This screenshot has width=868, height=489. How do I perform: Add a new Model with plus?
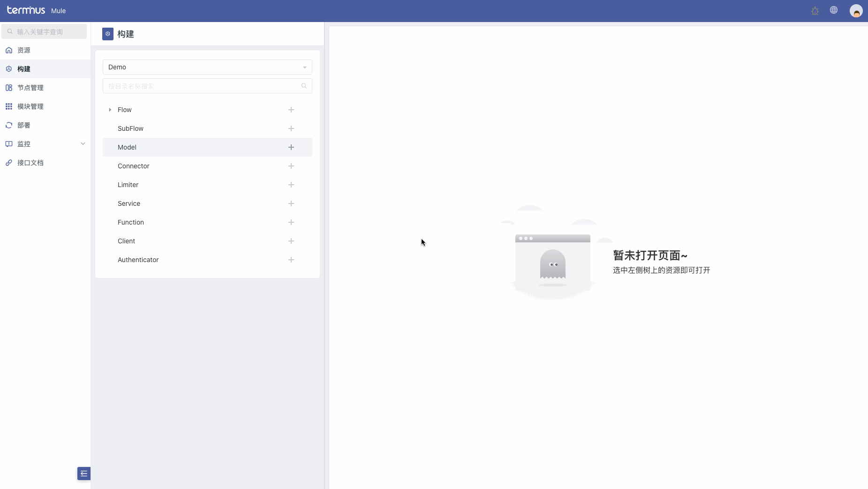pyautogui.click(x=291, y=147)
